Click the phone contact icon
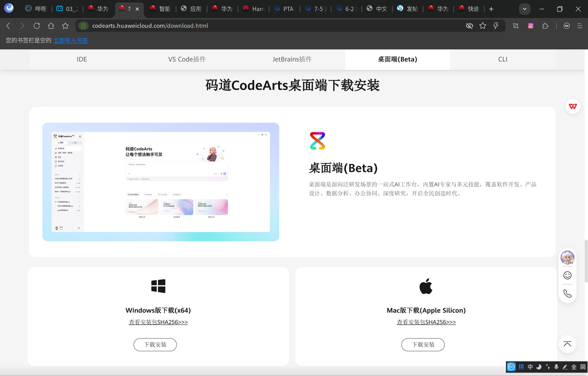 coord(567,293)
